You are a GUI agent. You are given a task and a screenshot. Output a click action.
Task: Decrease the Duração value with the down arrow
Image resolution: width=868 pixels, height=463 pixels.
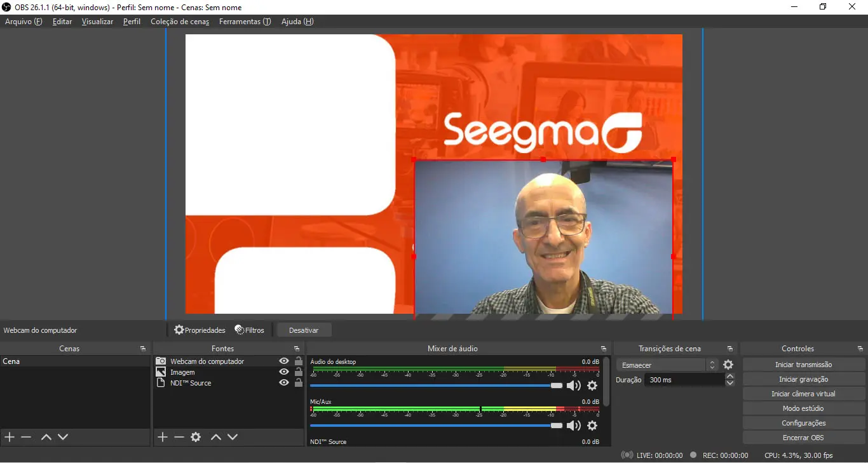(x=730, y=383)
